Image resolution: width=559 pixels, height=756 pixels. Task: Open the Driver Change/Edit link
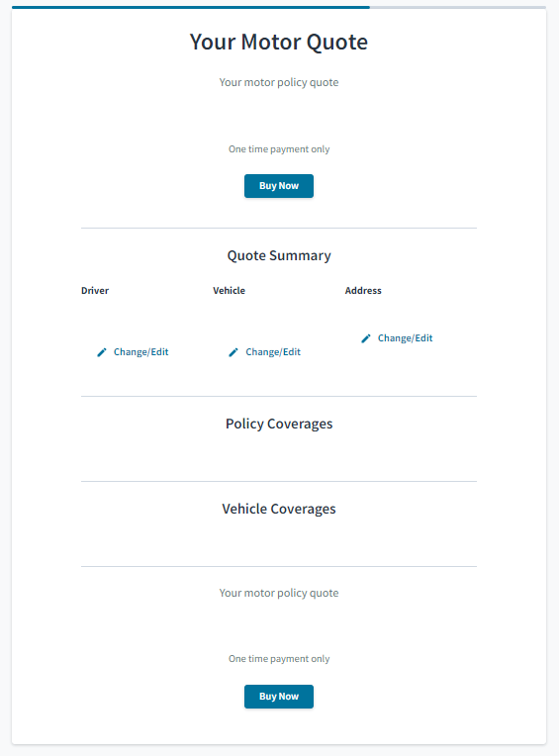[141, 352]
